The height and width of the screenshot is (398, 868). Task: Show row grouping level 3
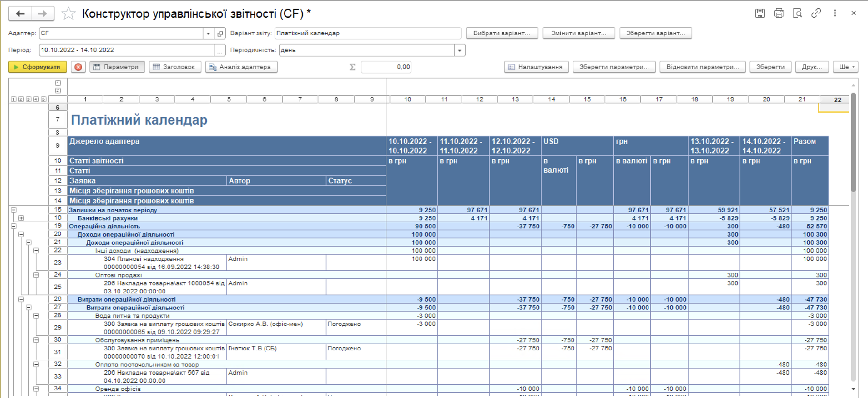(x=28, y=99)
